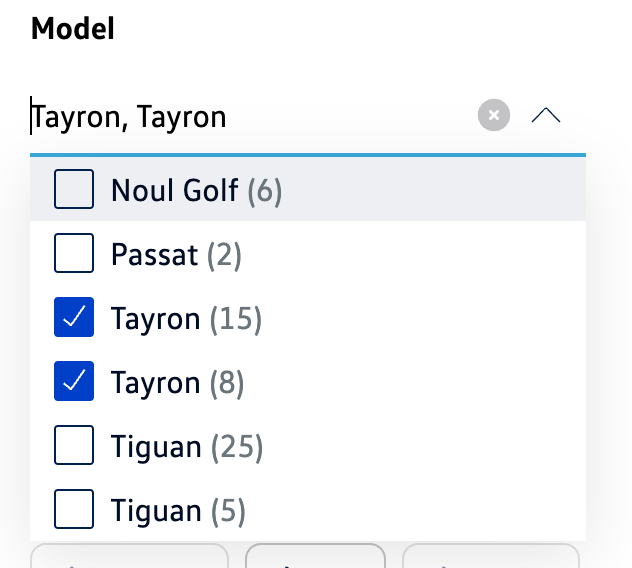The image size is (632, 568).
Task: Choose the Noul Golf option label
Action: [x=175, y=190]
